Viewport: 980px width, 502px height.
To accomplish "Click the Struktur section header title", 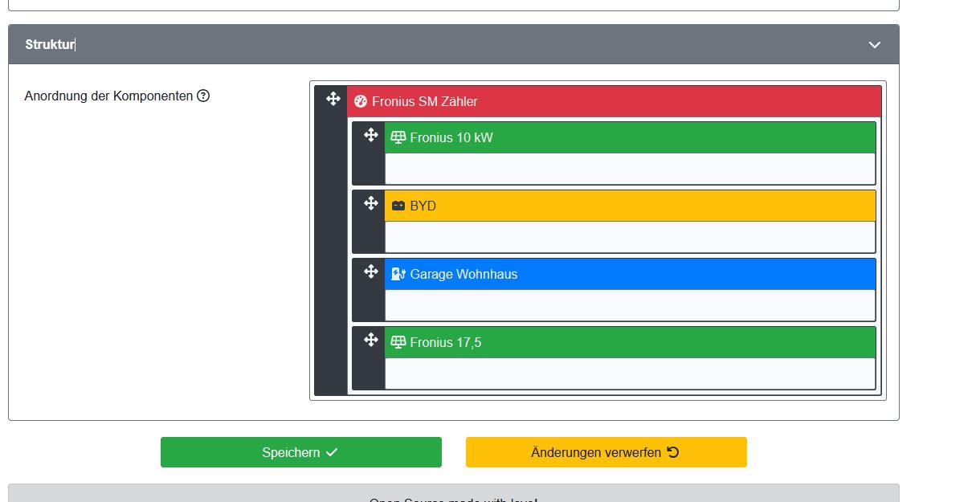I will click(x=49, y=45).
